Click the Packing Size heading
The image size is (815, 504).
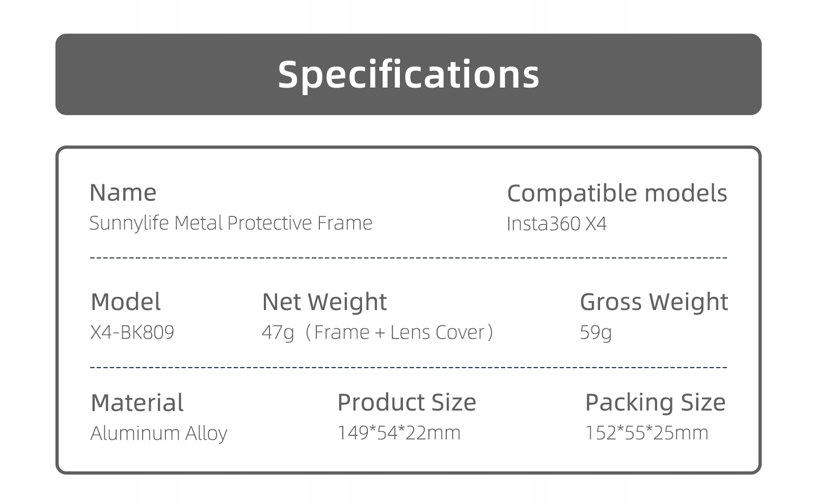[655, 402]
